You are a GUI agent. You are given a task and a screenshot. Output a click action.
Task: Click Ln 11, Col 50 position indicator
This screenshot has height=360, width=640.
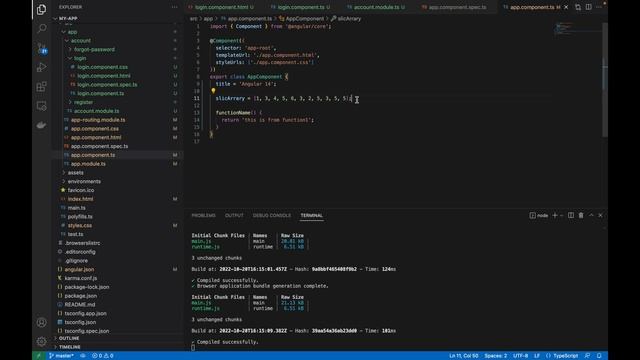click(464, 356)
